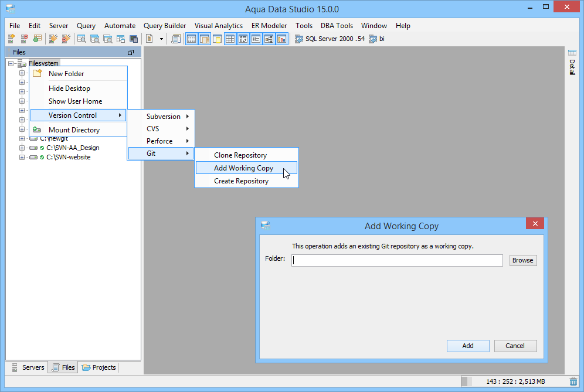Click the script scroll toolbar icon

pos(176,38)
